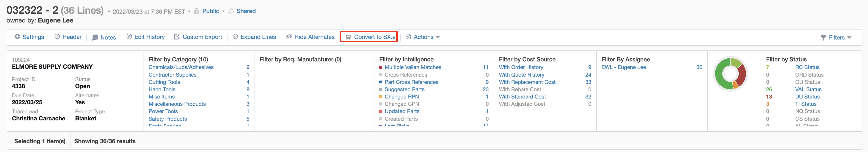
Task: Click the Public visibility link
Action: click(210, 11)
